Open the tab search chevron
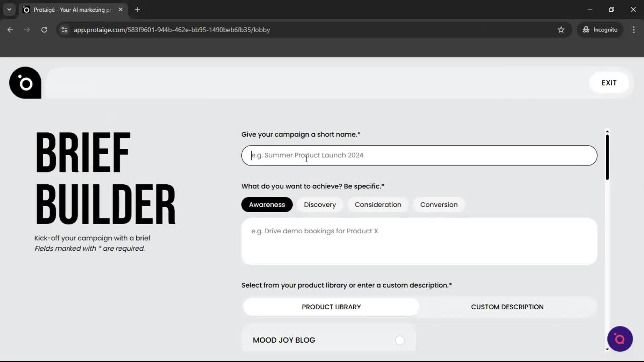This screenshot has height=362, width=644. [x=9, y=9]
